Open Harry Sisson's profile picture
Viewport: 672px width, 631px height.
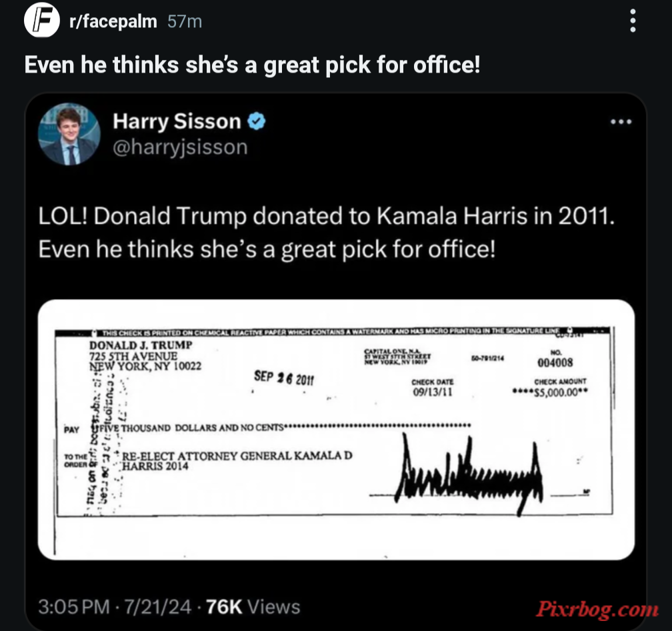(x=69, y=134)
